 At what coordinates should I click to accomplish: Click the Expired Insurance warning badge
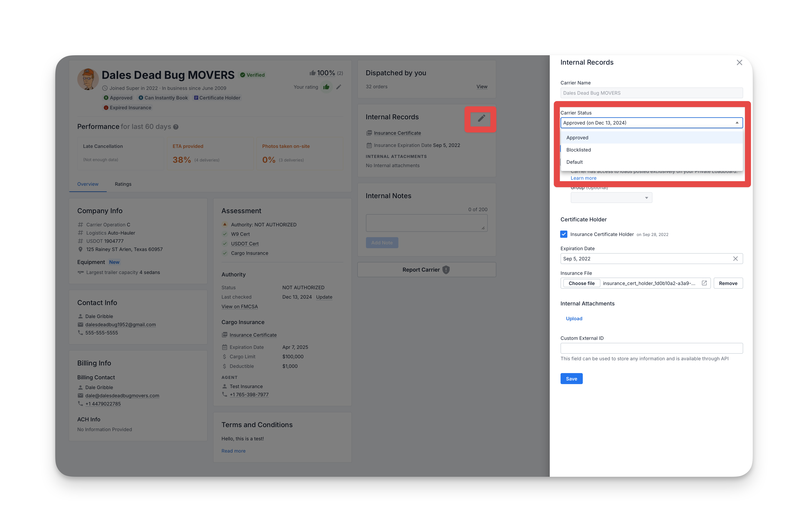click(127, 108)
